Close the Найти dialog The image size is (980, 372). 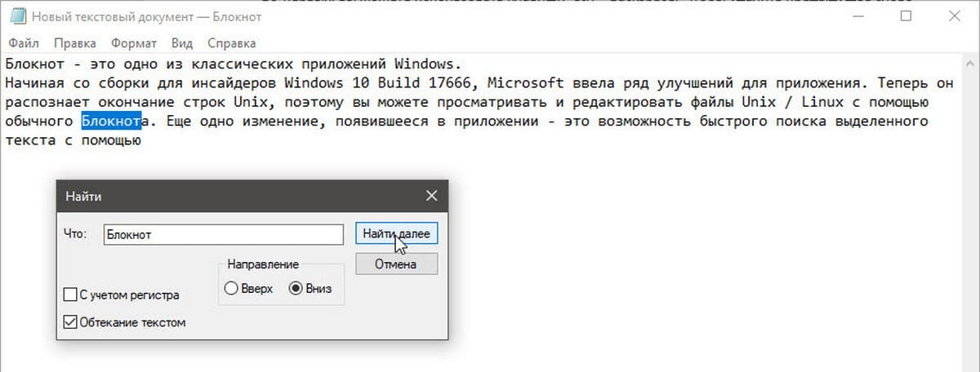point(432,196)
